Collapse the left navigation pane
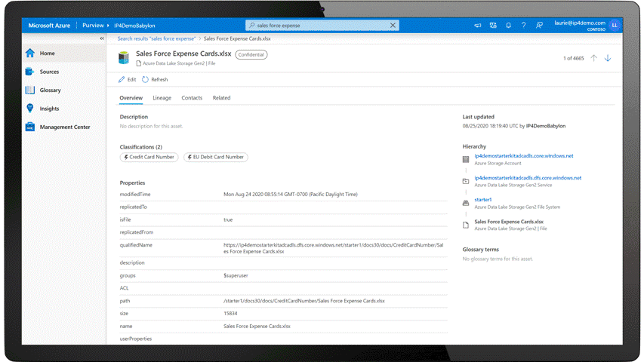The width and height of the screenshot is (644, 362). [x=102, y=38]
